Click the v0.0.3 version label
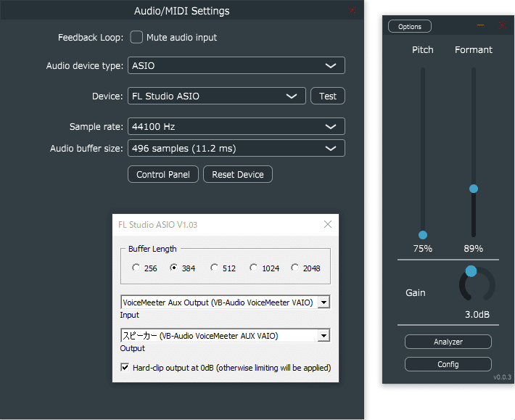The width and height of the screenshot is (515, 420). coord(502,377)
